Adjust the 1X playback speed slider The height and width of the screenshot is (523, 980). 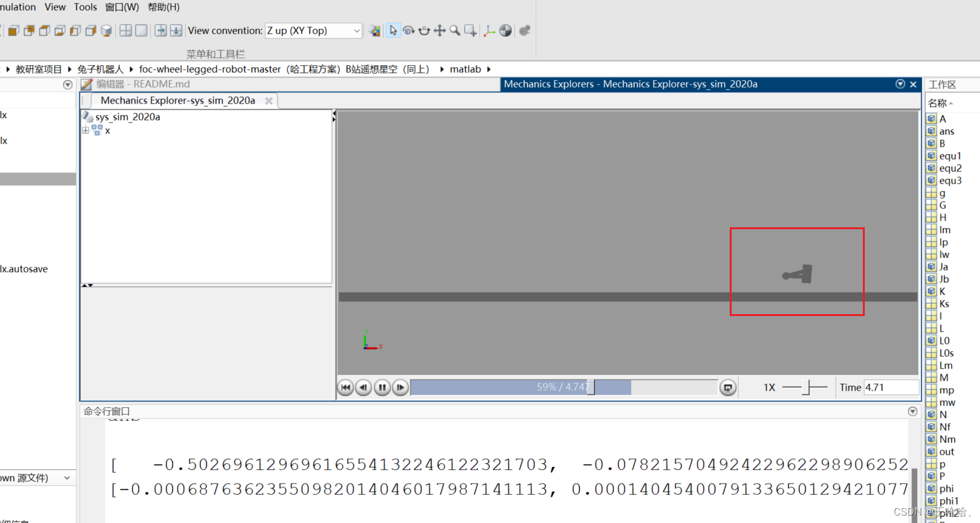(805, 387)
